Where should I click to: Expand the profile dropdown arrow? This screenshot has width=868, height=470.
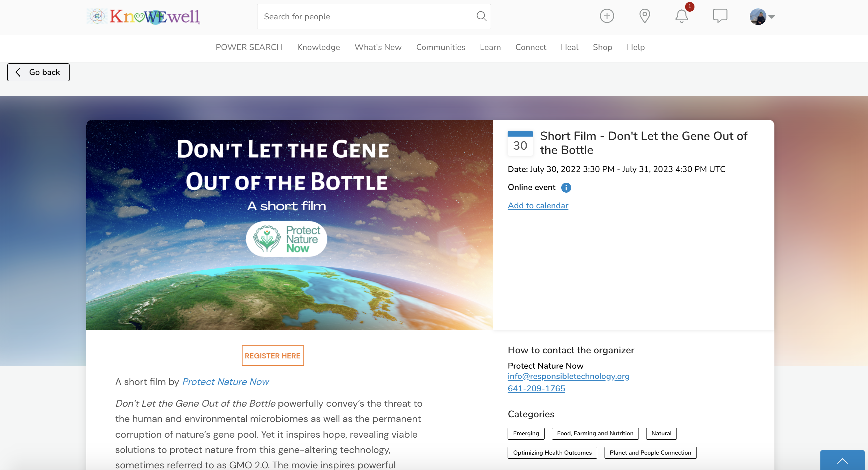point(772,17)
